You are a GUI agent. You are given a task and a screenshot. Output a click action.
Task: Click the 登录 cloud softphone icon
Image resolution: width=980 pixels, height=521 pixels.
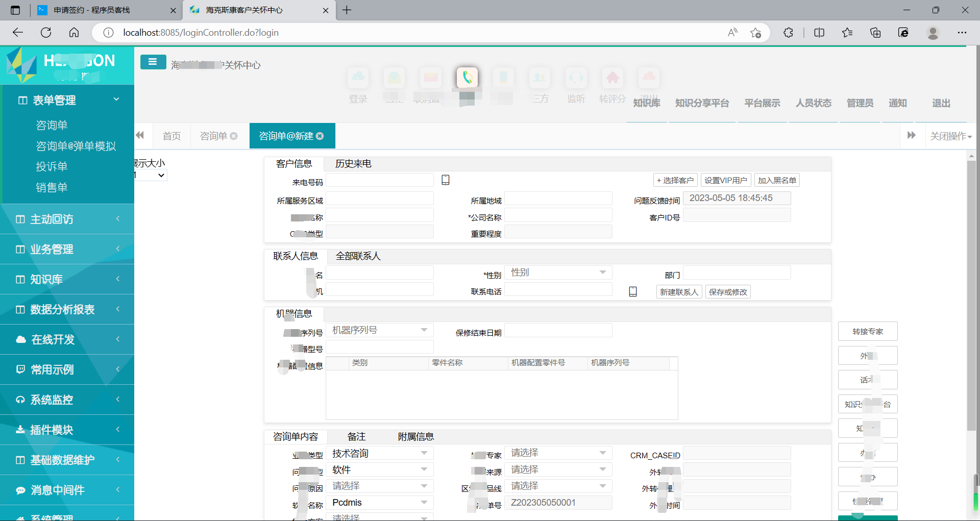[358, 78]
